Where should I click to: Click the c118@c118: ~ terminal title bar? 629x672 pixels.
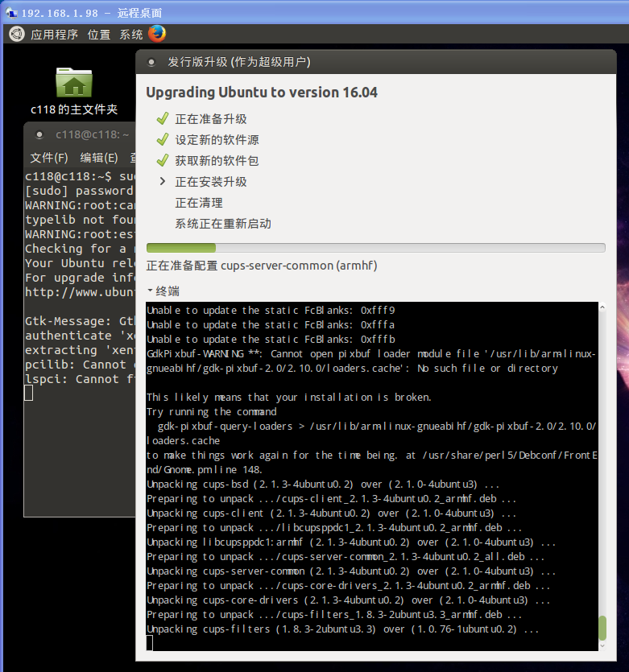(x=80, y=135)
